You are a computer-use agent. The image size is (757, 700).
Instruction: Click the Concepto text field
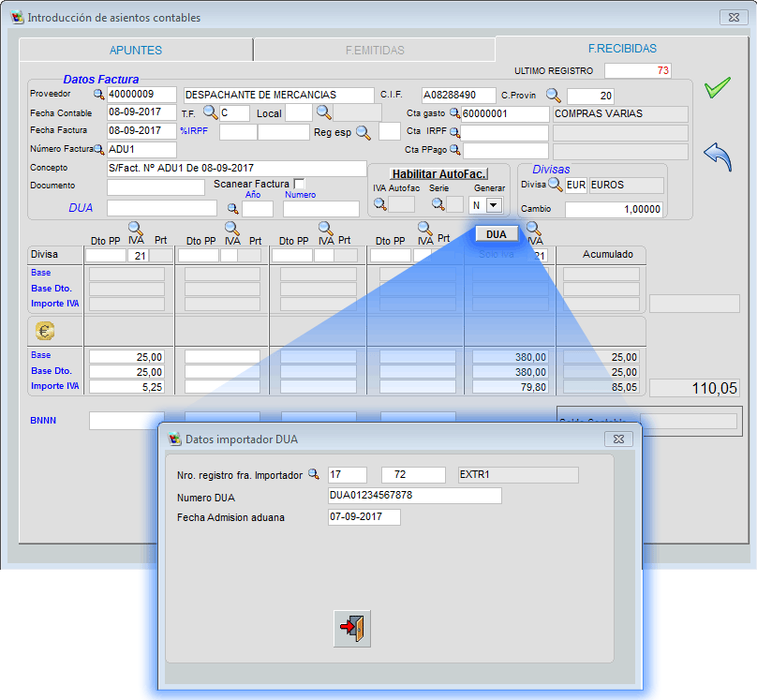tap(236, 169)
